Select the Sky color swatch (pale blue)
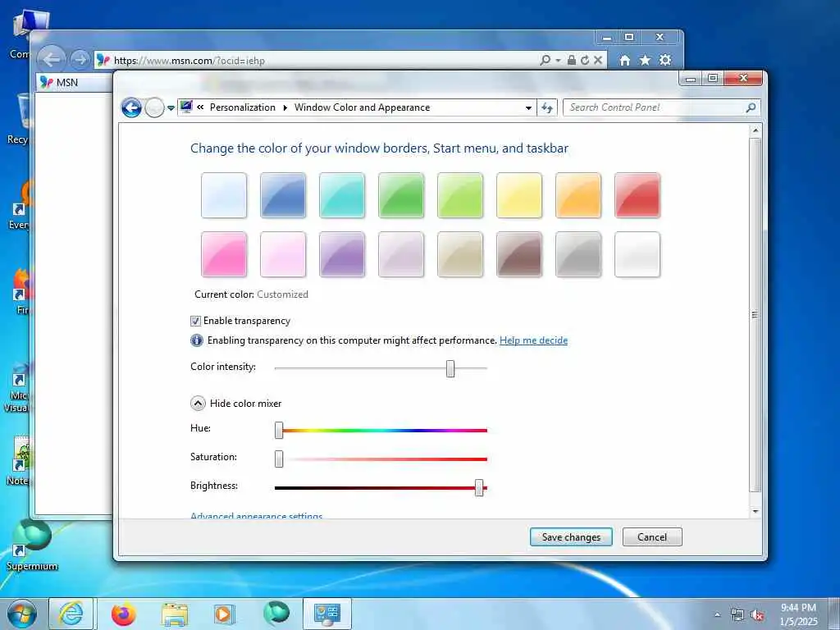The height and width of the screenshot is (630, 840). click(x=224, y=195)
